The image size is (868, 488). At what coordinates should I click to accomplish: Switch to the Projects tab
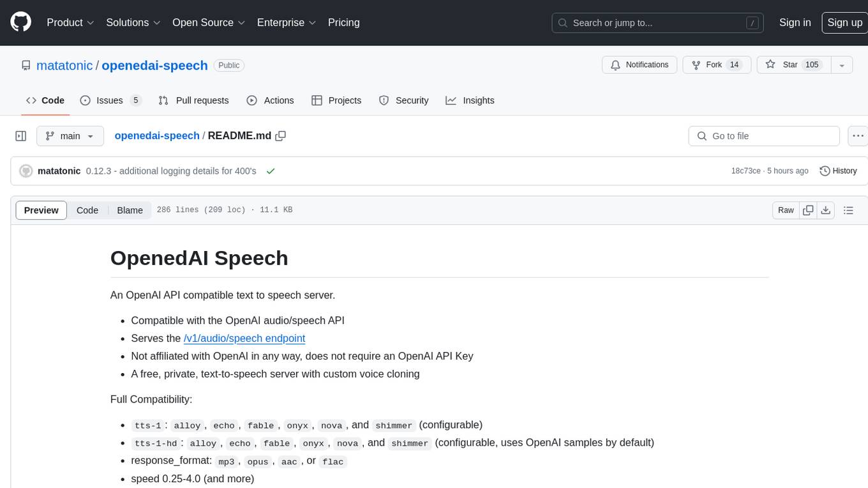click(x=336, y=100)
